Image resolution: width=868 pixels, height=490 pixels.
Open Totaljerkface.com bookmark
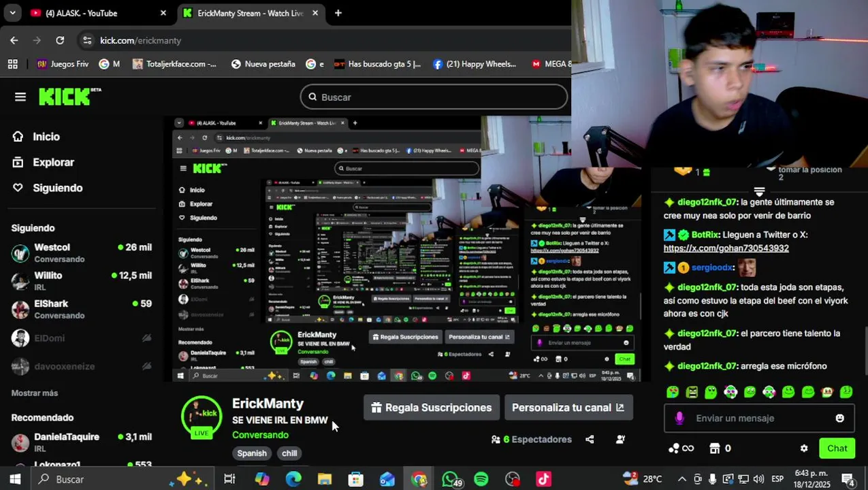(x=174, y=64)
